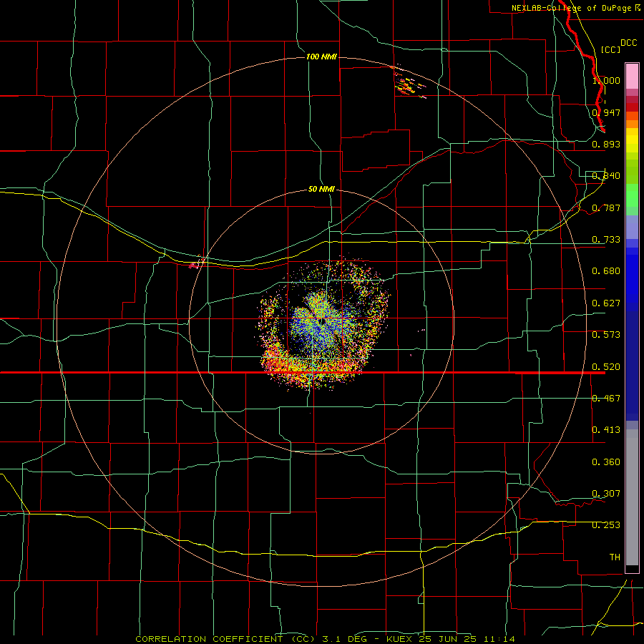
Task: Click the 0.733 scale value
Action: click(606, 240)
